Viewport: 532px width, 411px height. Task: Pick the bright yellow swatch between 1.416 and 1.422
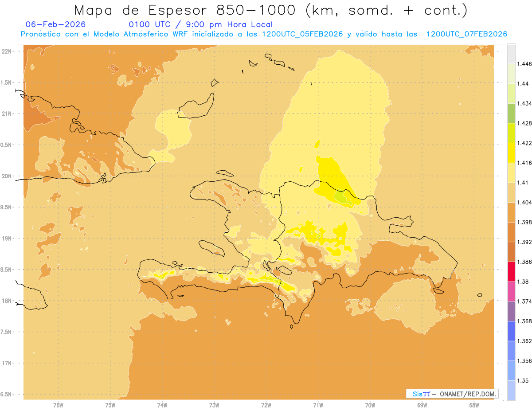511,153
